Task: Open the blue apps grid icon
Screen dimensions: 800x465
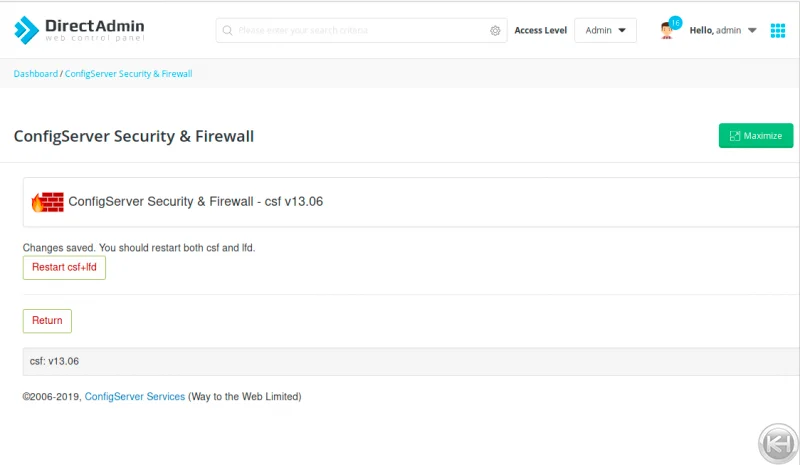Action: (778, 31)
